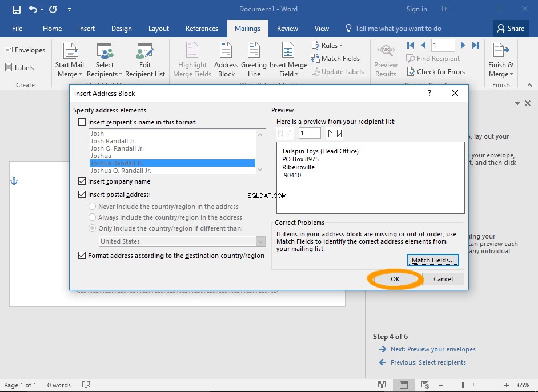Open the Labels tool
Viewport: 538px width, 392px height.
click(19, 67)
